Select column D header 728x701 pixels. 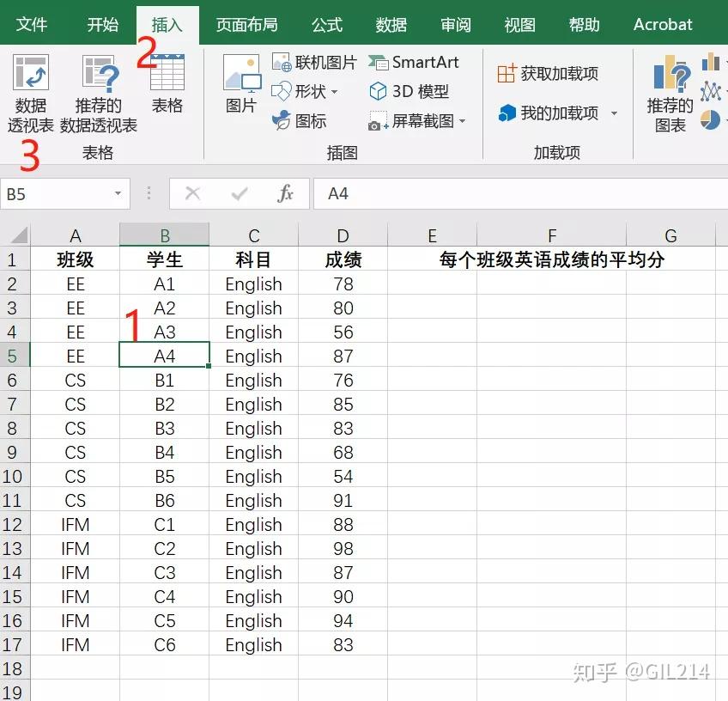pos(343,235)
